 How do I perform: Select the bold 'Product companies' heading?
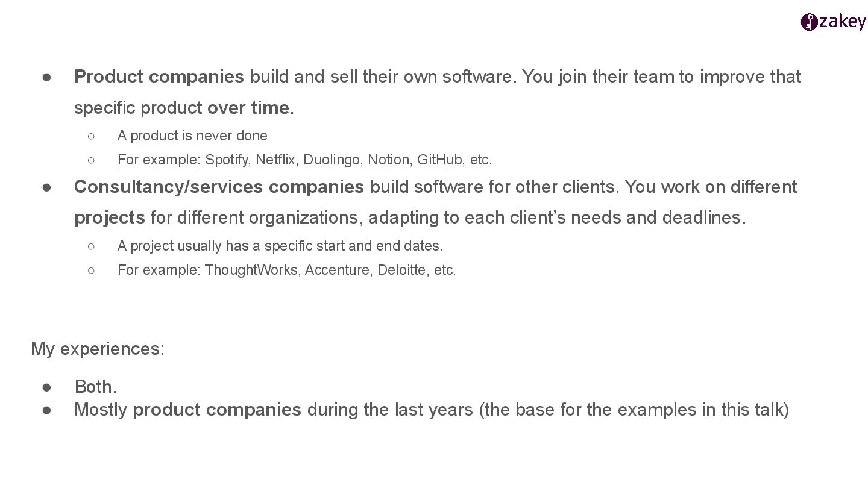point(159,77)
